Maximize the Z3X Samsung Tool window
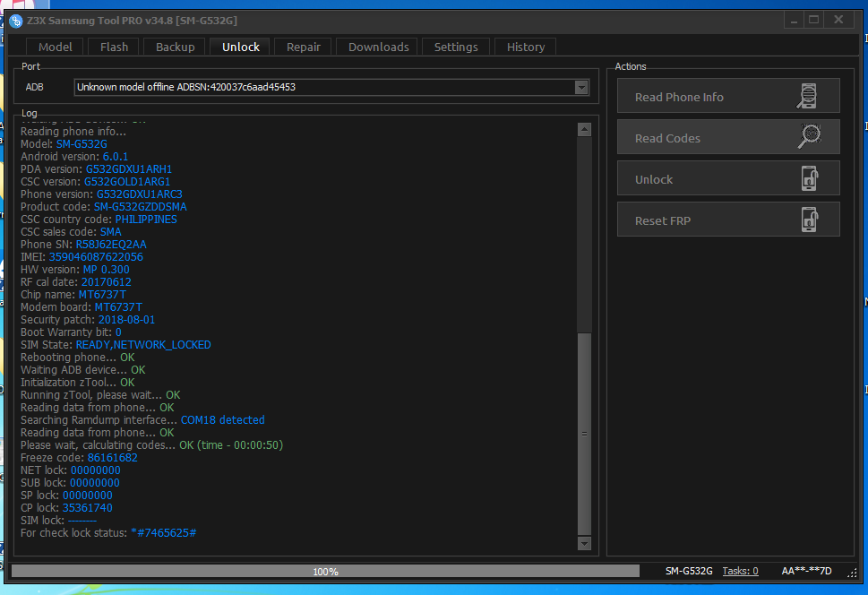The height and width of the screenshot is (595, 868). (x=813, y=21)
